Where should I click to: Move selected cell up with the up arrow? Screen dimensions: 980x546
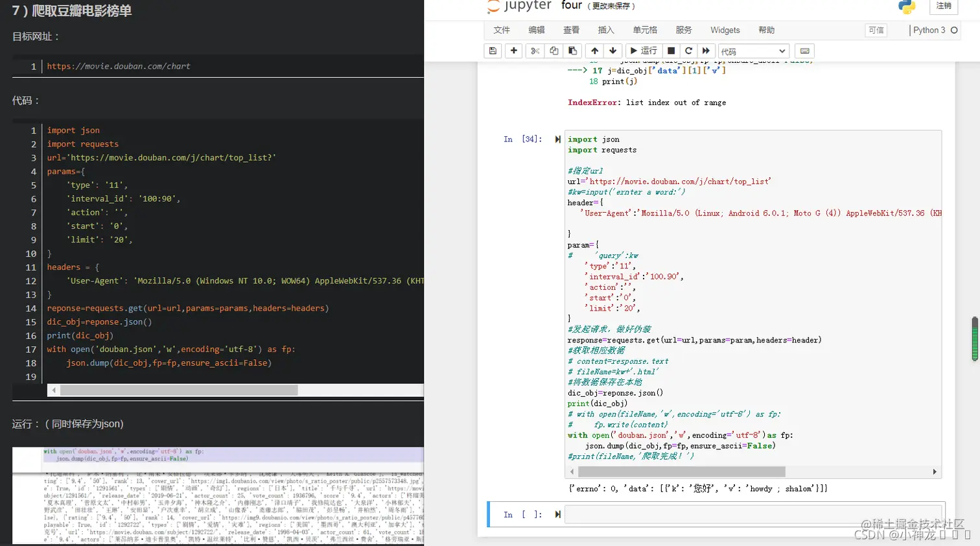pyautogui.click(x=594, y=51)
